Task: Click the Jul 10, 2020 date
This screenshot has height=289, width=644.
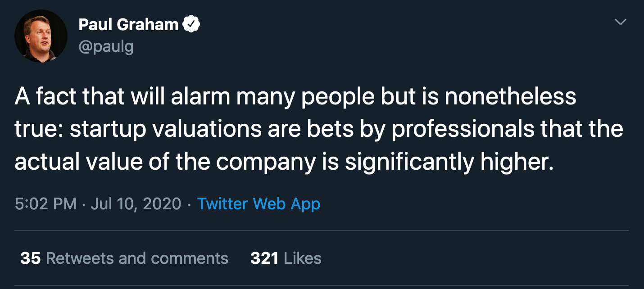Action: (x=136, y=204)
